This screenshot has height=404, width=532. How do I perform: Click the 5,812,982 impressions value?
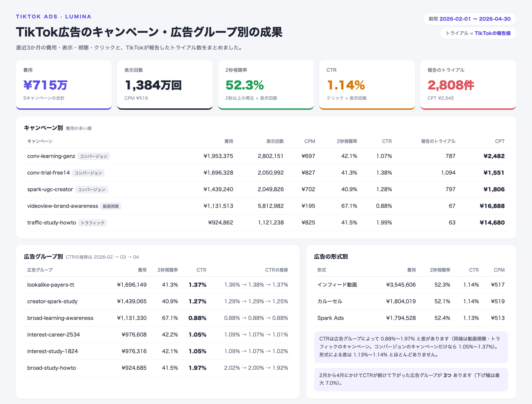[x=271, y=206]
